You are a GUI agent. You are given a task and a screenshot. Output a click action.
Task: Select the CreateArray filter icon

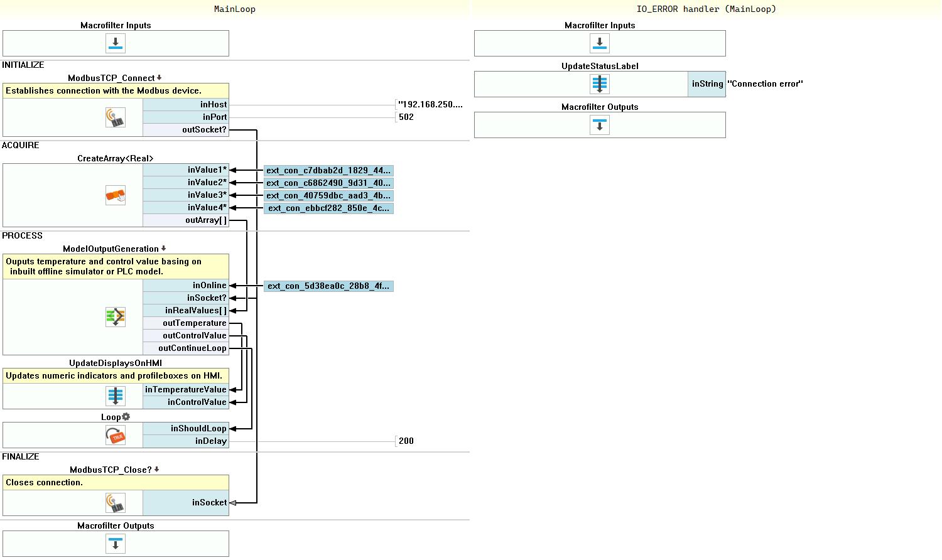(115, 195)
